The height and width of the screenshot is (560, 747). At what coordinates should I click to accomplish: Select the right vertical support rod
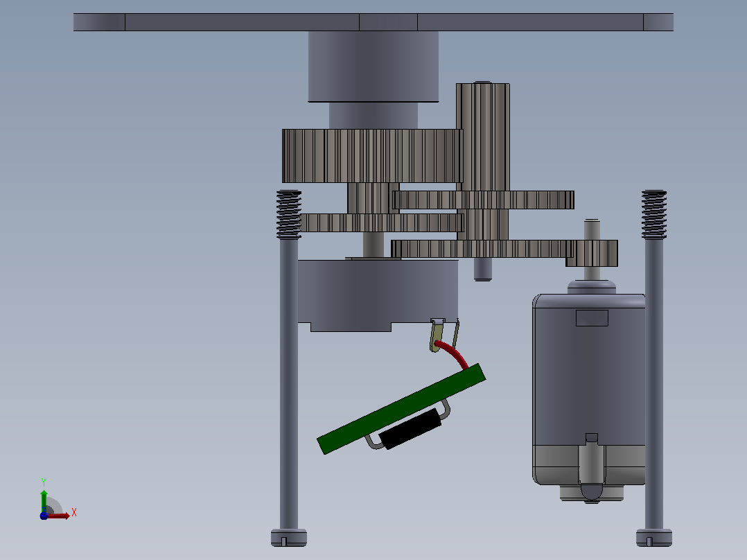[653, 384]
